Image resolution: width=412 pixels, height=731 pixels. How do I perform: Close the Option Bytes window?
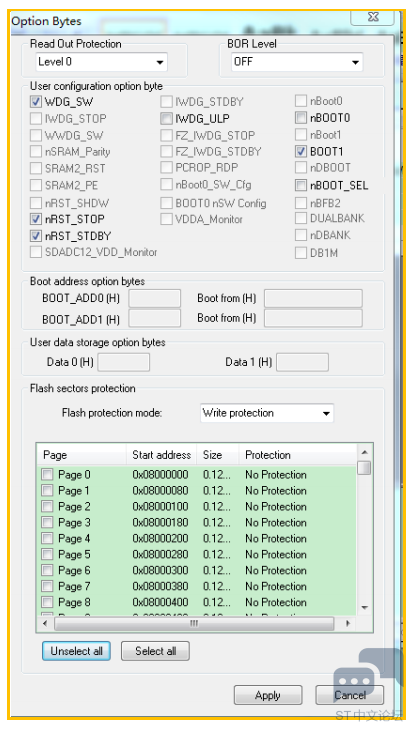pos(373,17)
